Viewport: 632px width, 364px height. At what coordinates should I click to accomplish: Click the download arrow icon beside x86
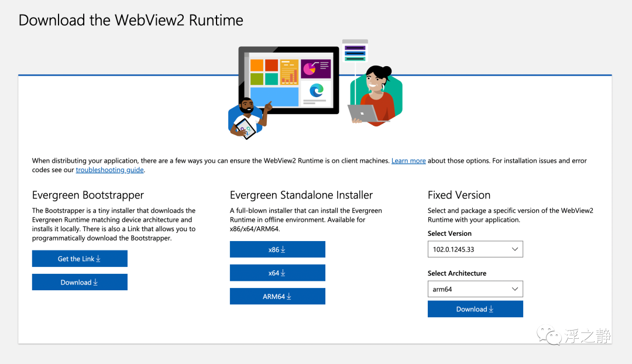(x=283, y=249)
